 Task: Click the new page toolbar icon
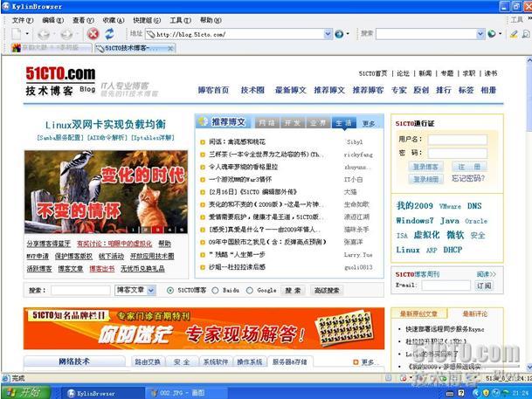click(x=17, y=34)
